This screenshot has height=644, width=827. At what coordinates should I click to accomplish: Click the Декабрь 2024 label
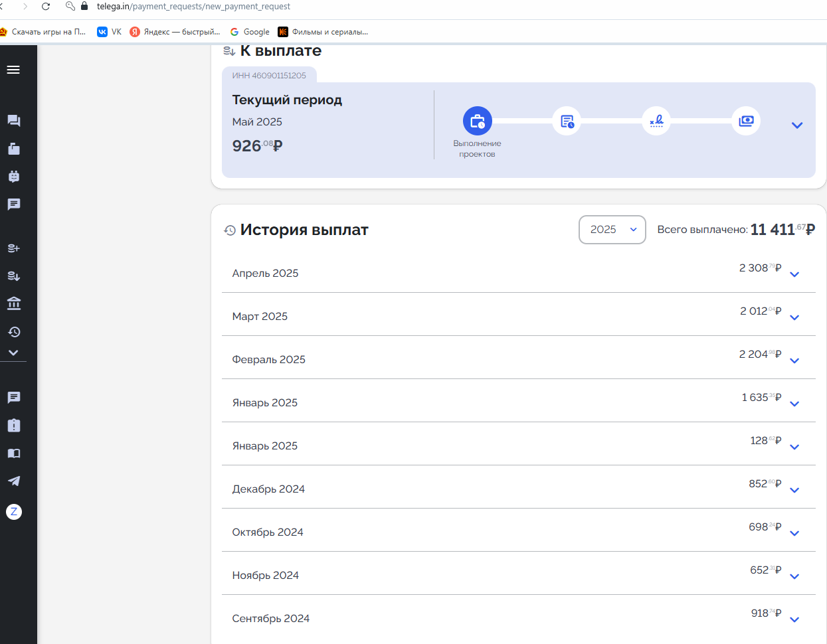[268, 489]
